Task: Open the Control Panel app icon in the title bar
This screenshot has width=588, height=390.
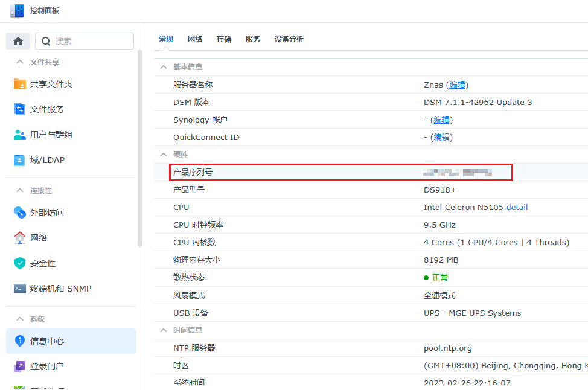Action: (x=18, y=10)
